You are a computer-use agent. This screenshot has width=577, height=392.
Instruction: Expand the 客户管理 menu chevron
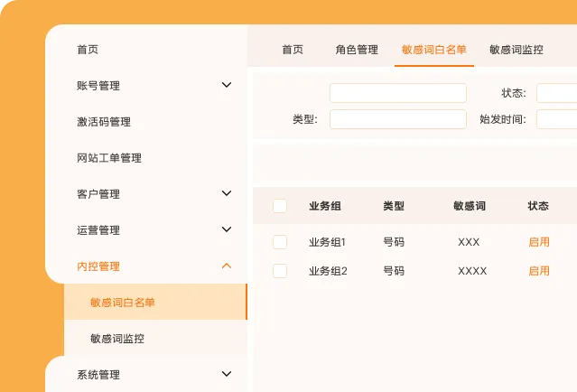pos(227,193)
